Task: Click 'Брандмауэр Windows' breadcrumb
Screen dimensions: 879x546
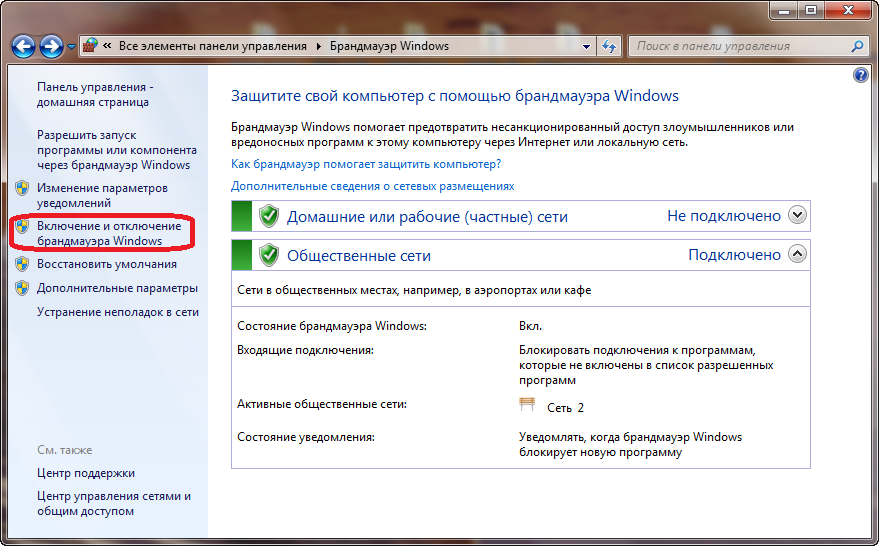Action: 389,46
